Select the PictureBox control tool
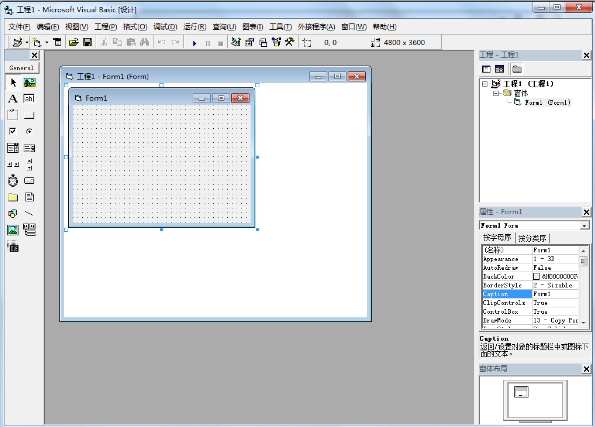 pyautogui.click(x=29, y=82)
